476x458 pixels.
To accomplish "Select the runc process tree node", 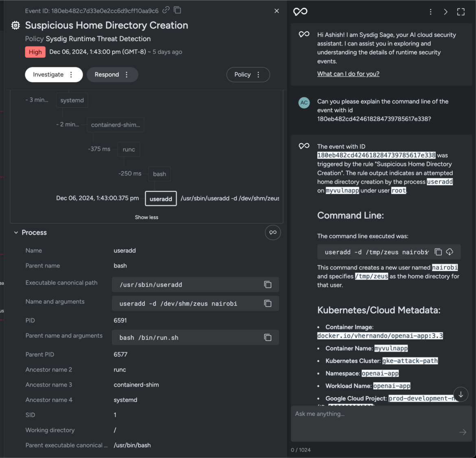I will pos(129,149).
